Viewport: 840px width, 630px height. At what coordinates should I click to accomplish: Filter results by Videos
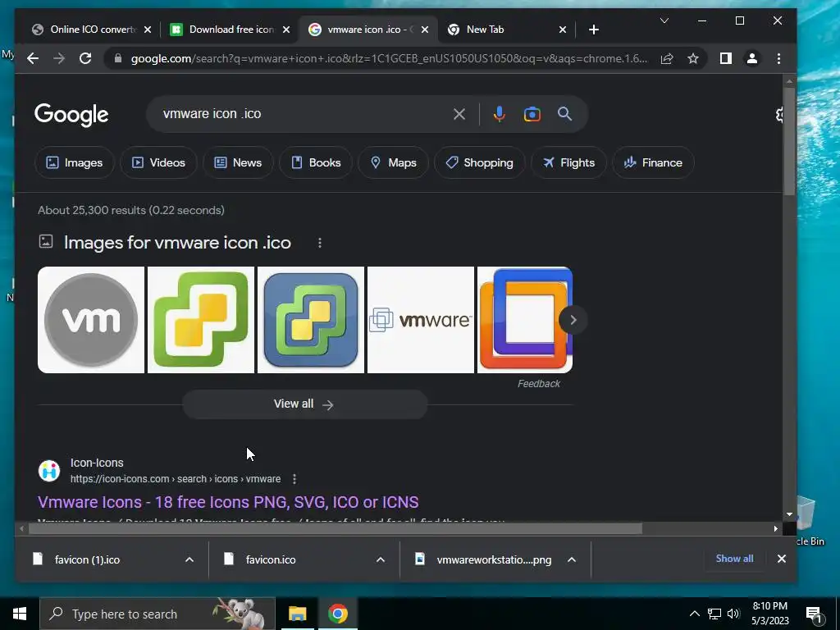(x=158, y=162)
